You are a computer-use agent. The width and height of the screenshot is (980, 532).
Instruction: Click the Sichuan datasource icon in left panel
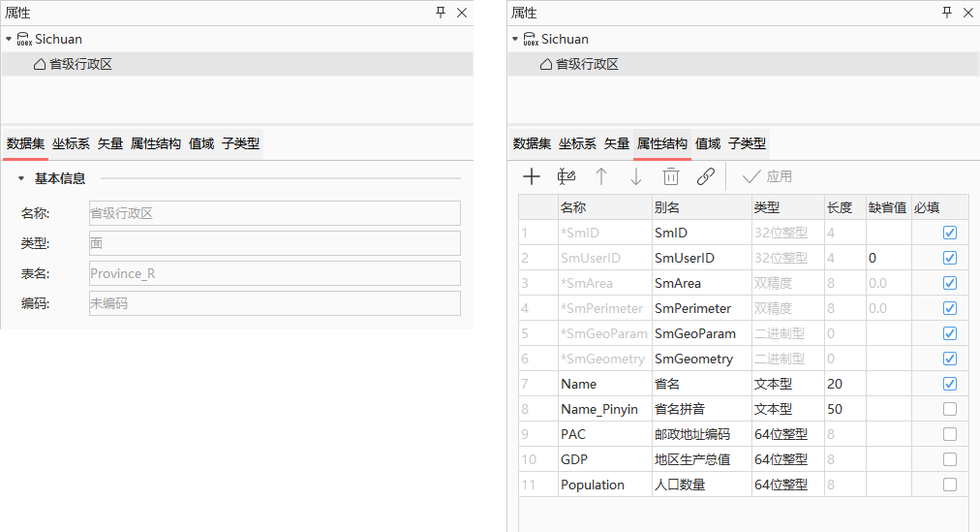25,40
